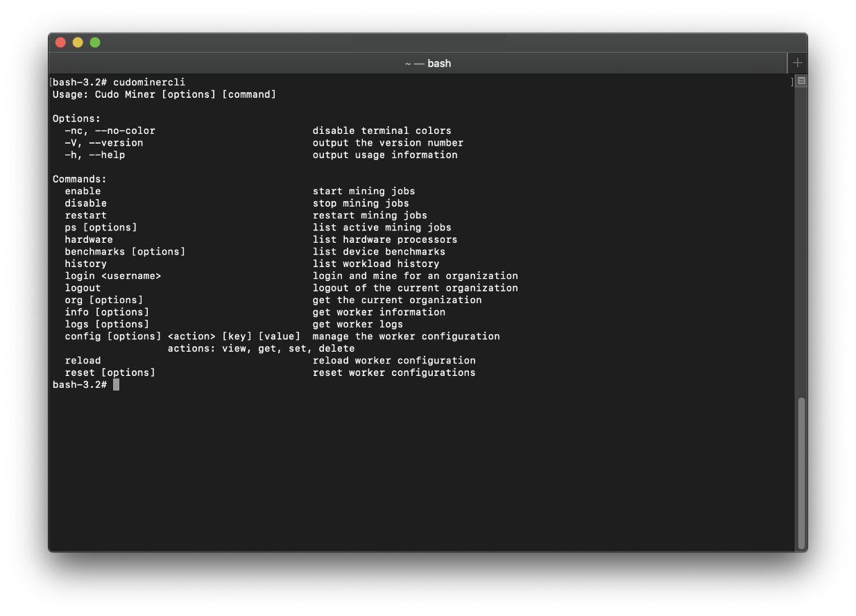The height and width of the screenshot is (616, 856).
Task: Click the cursor at the last bash prompt
Action: tap(116, 384)
